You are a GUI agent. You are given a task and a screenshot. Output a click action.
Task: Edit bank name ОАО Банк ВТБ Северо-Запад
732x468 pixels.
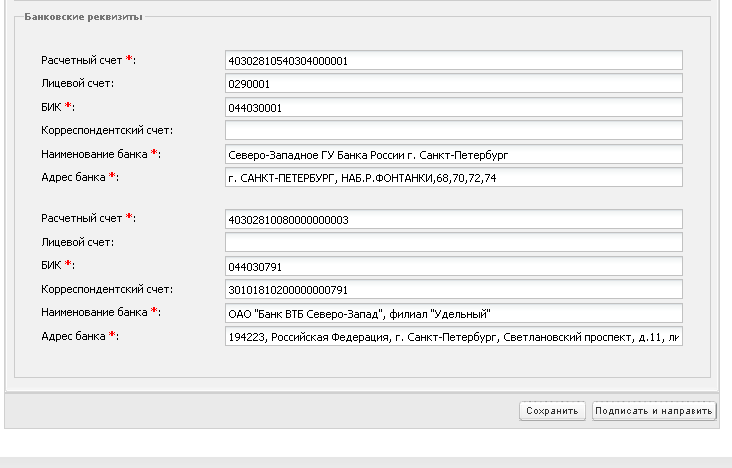(x=454, y=313)
